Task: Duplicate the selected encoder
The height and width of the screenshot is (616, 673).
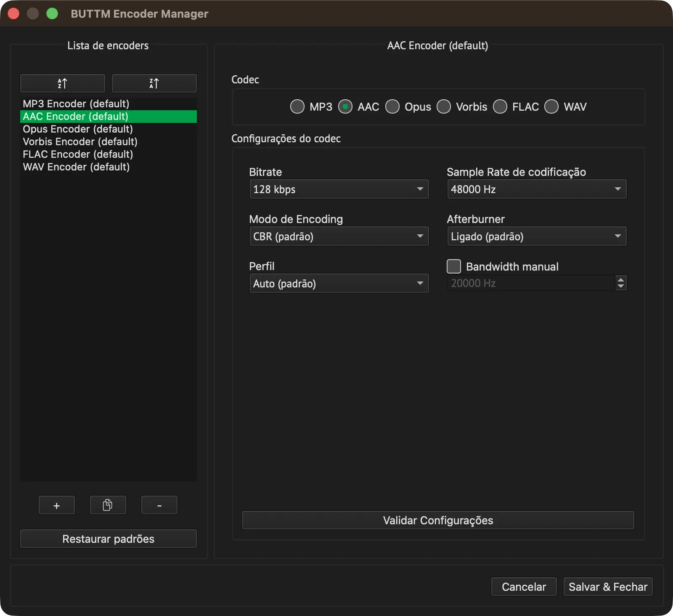Action: point(108,505)
